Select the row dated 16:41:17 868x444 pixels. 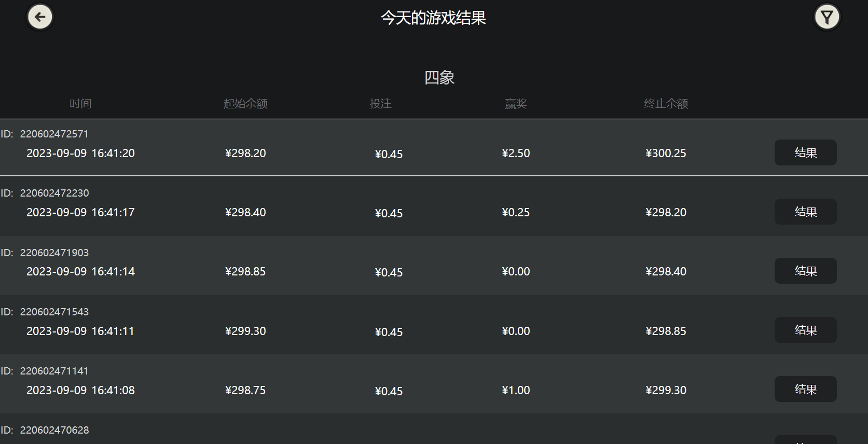point(80,212)
